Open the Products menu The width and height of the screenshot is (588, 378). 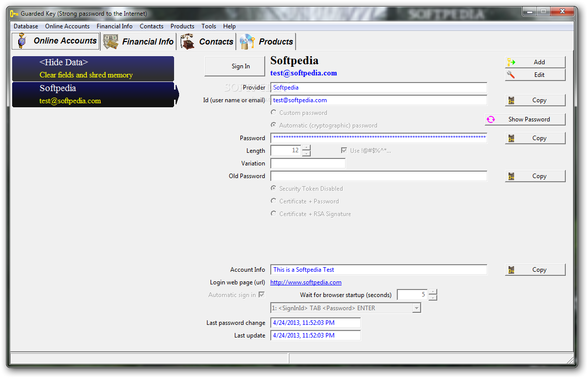182,26
